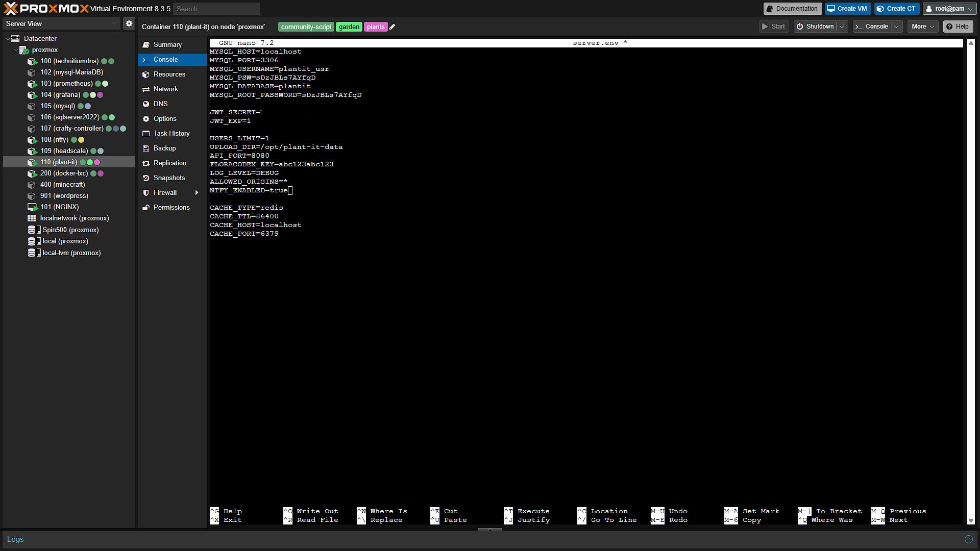Select container 104 (grafana)

coord(69,95)
